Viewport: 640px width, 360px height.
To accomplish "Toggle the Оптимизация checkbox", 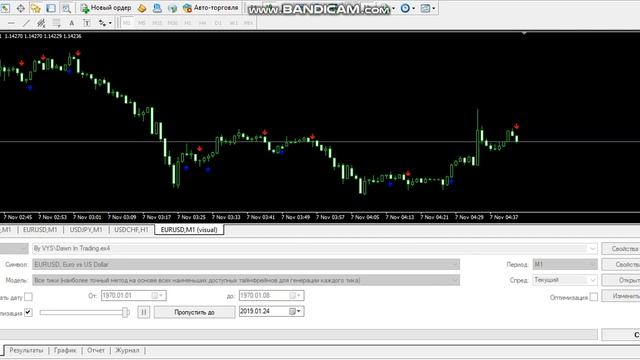I will coord(594,297).
